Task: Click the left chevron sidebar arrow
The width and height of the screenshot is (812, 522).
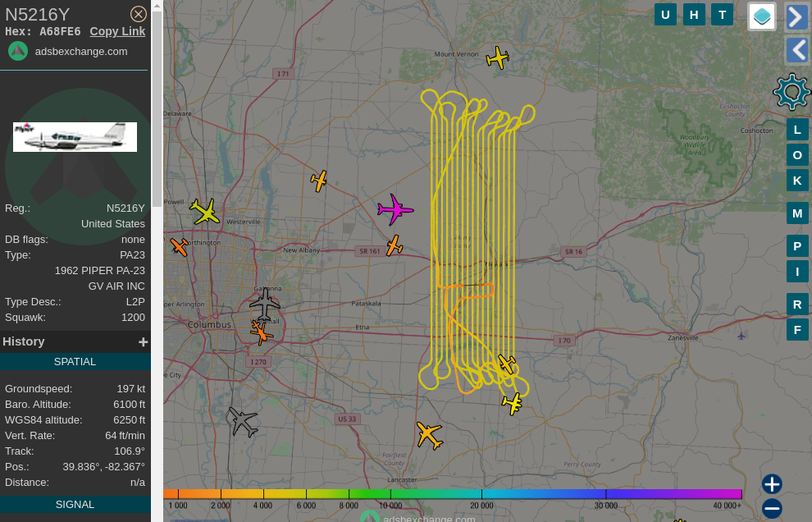Action: point(797,50)
